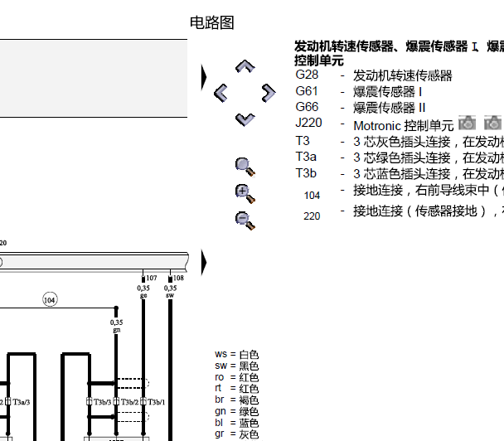Image resolution: width=504 pixels, height=441 pixels.
Task: Select G66 component code
Action: (x=307, y=107)
